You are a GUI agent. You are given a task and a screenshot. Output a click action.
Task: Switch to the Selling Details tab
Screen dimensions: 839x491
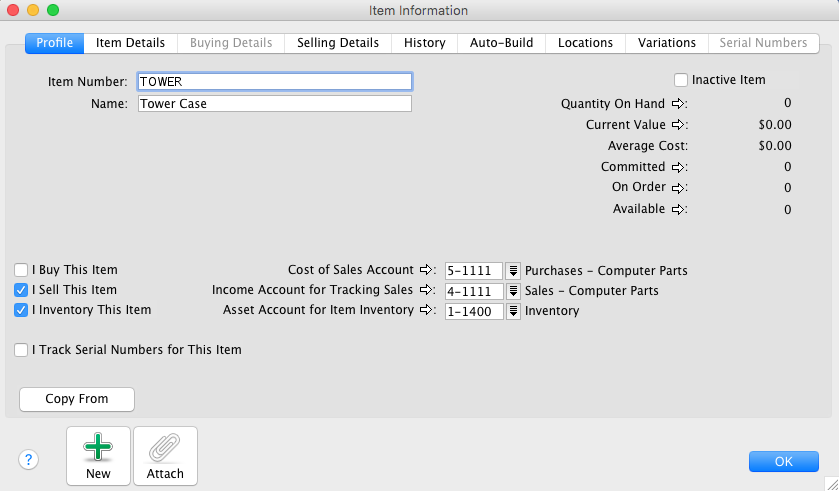[x=338, y=43]
